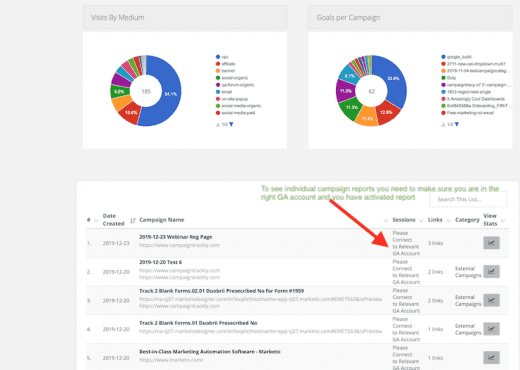Open stats icon for Track 2 Blank Forms.01 row
This screenshot has height=370, width=520.
pos(491,329)
